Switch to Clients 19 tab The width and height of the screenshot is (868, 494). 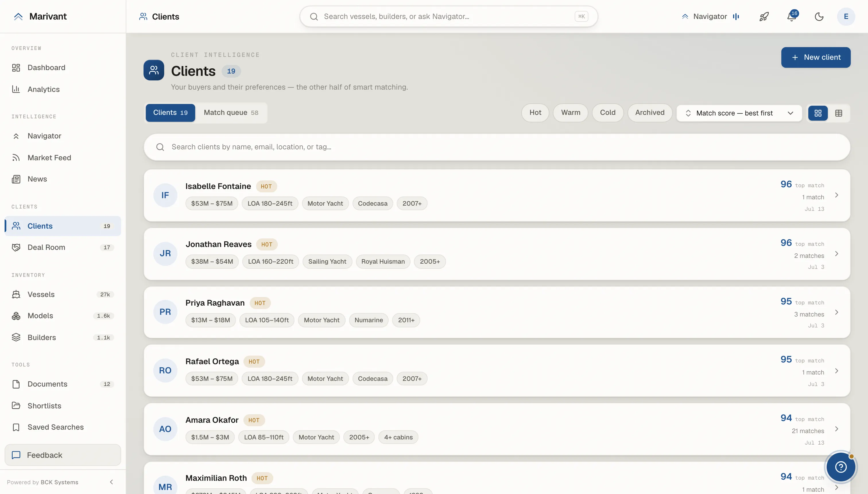[x=170, y=113]
